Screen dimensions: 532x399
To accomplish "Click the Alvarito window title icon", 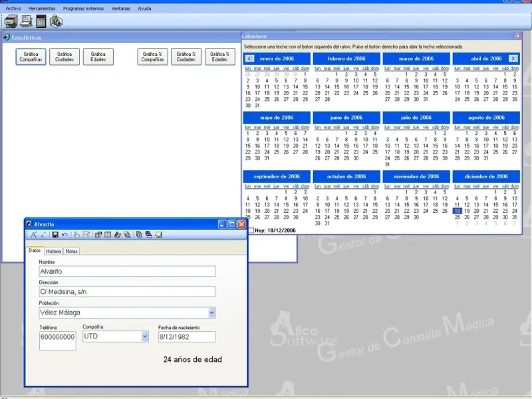I will pyautogui.click(x=29, y=224).
